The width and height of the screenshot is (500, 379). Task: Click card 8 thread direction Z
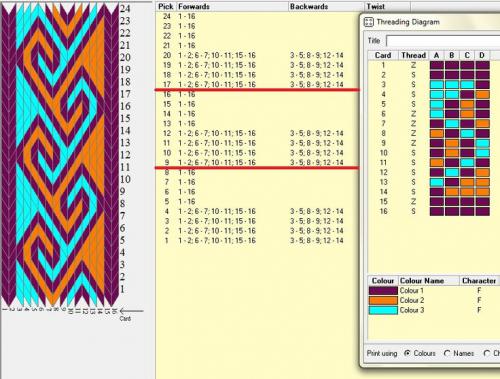coord(413,133)
